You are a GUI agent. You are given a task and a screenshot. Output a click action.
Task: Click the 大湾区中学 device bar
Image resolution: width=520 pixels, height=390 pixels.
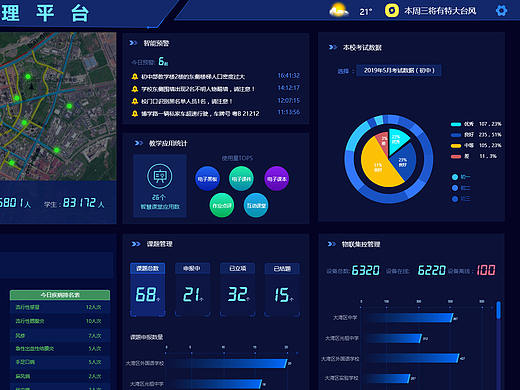409,318
